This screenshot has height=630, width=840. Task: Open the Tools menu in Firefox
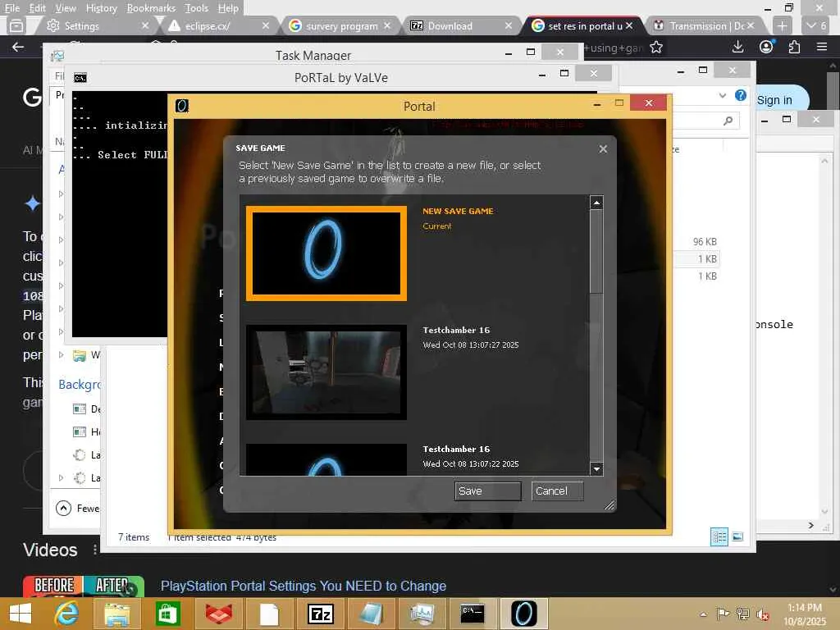[197, 8]
